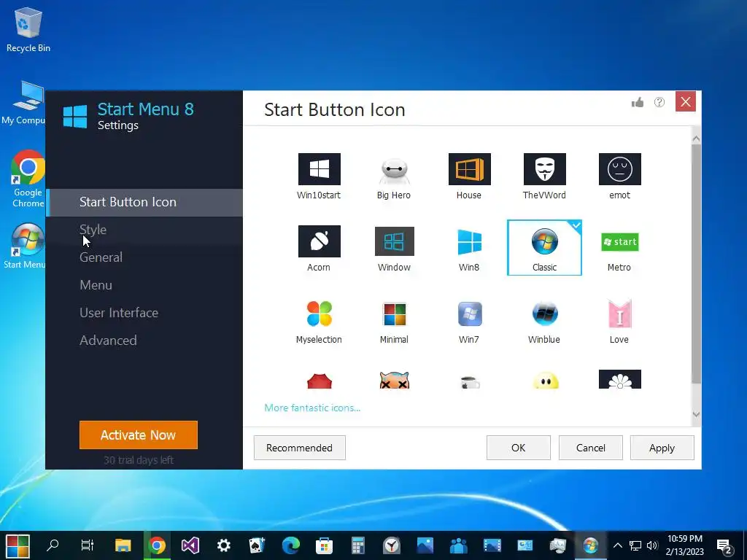Select the coffee cup icon
The height and width of the screenshot is (560, 747).
point(470,382)
